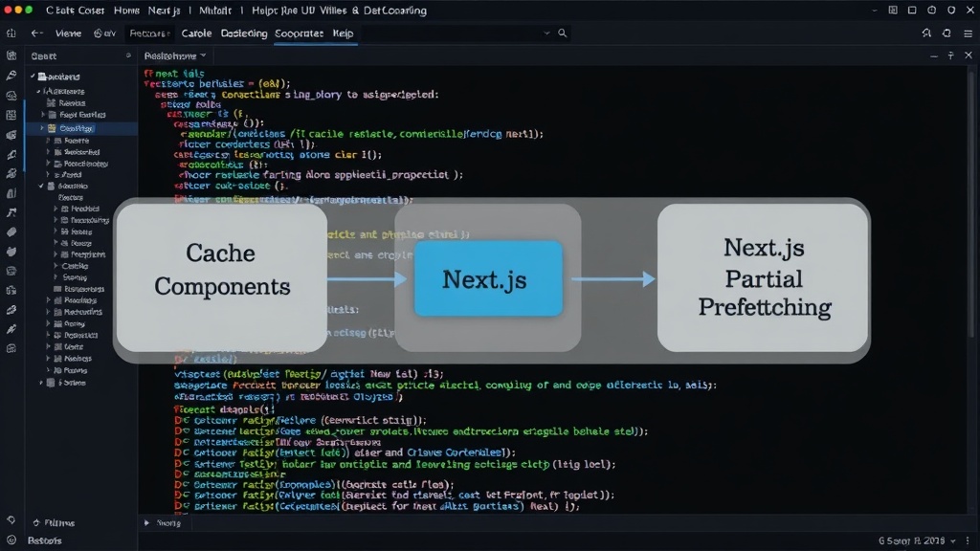Click the vertical dots in the status bar
Screen dimensions: 980x551
click(968, 540)
